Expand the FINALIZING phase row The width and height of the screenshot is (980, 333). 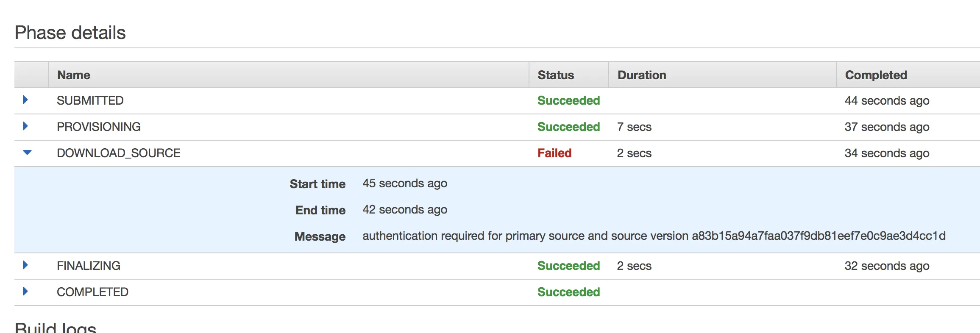pyautogui.click(x=25, y=265)
